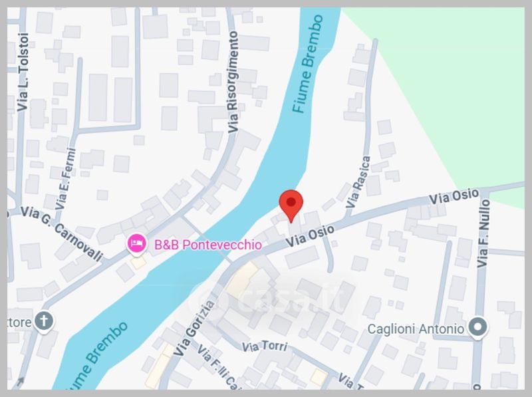Click the Via Osio label at right
532x397 pixels.
454,196
